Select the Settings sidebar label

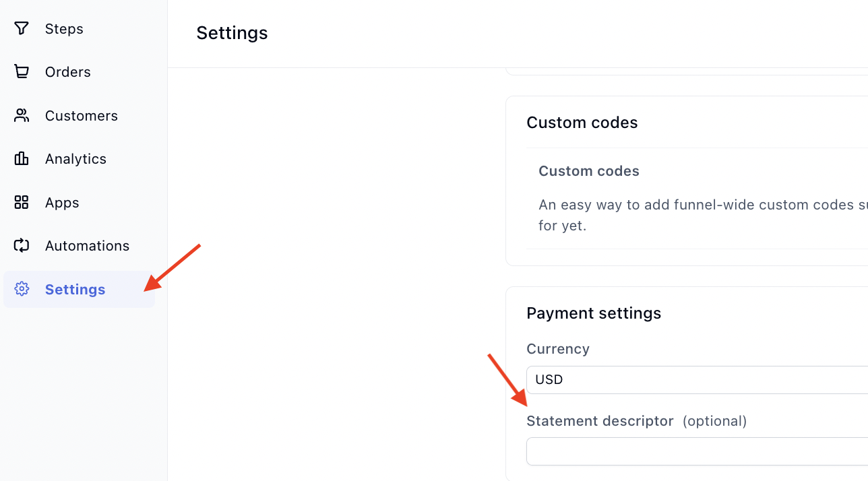coord(75,290)
